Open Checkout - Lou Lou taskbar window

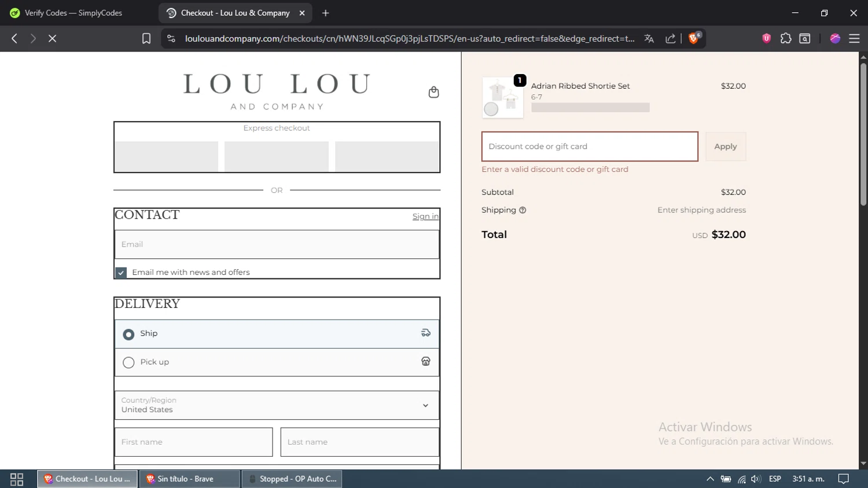coord(87,479)
